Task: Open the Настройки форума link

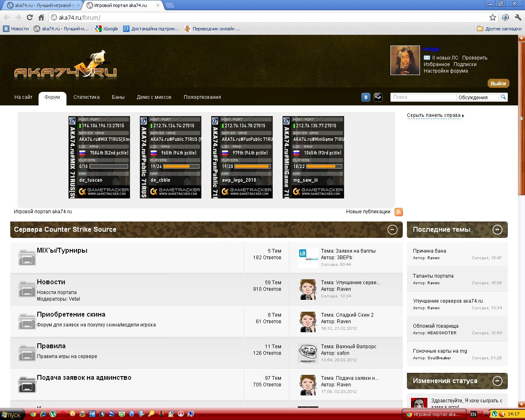Action: (446, 71)
